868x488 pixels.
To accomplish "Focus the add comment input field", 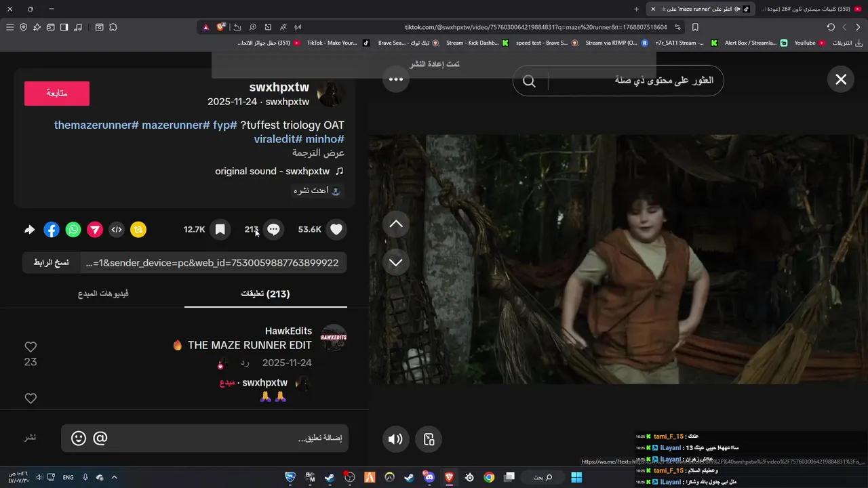I will tap(205, 439).
